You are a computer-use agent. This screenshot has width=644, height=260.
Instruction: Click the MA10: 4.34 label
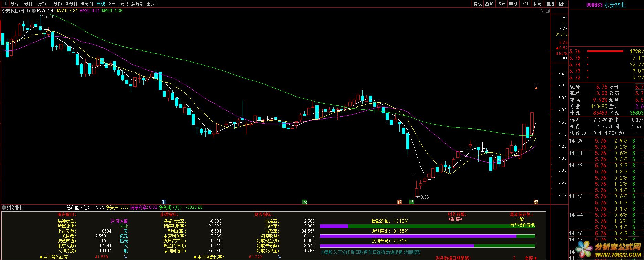click(67, 11)
